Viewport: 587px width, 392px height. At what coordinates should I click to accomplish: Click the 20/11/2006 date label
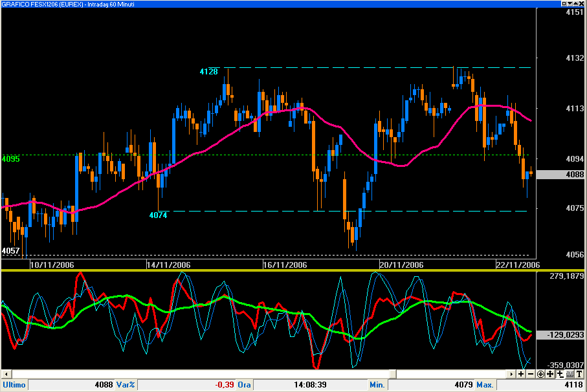pos(401,265)
